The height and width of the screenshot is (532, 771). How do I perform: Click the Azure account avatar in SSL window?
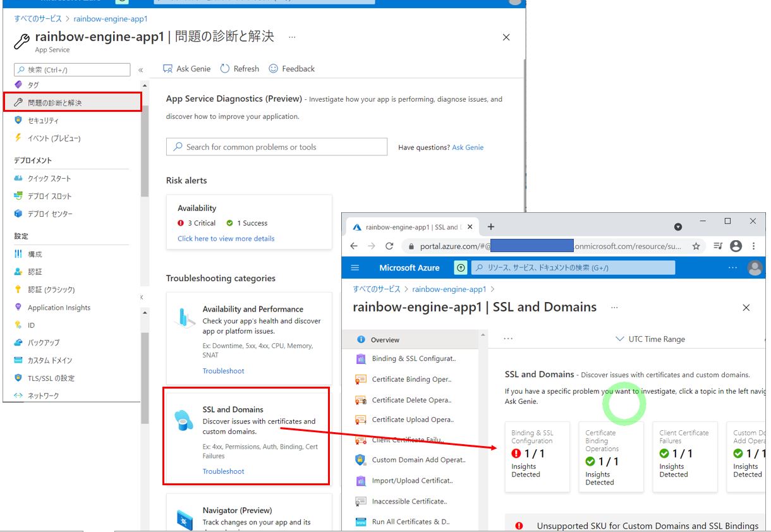click(x=755, y=268)
